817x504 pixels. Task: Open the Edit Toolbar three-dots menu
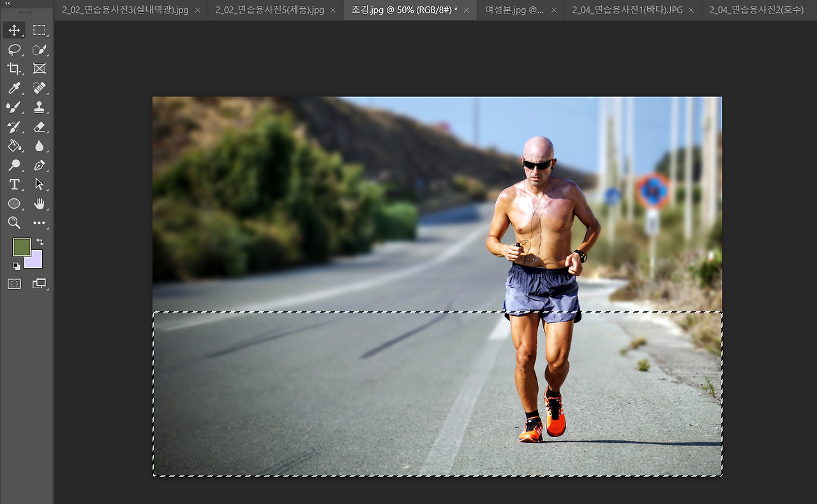click(40, 223)
